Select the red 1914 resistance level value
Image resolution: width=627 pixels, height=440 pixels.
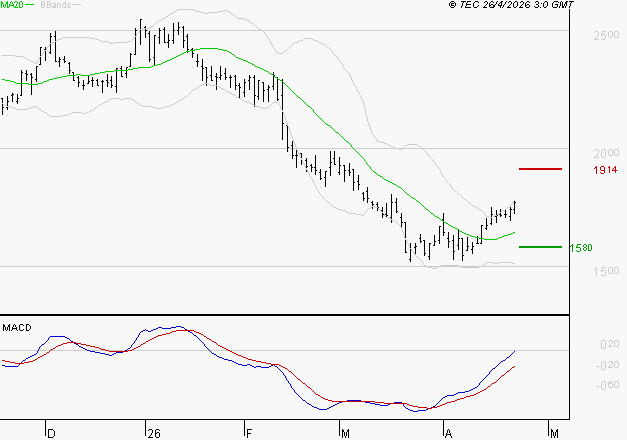605,170
